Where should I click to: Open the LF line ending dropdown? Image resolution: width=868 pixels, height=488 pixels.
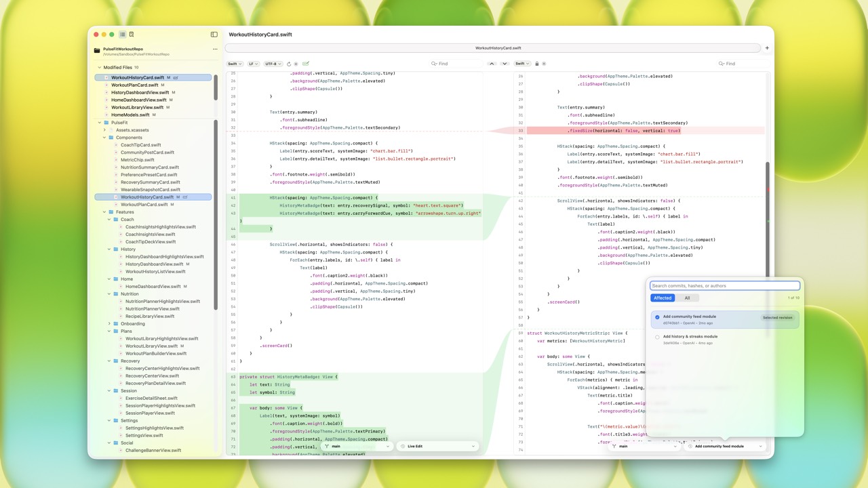pyautogui.click(x=253, y=64)
